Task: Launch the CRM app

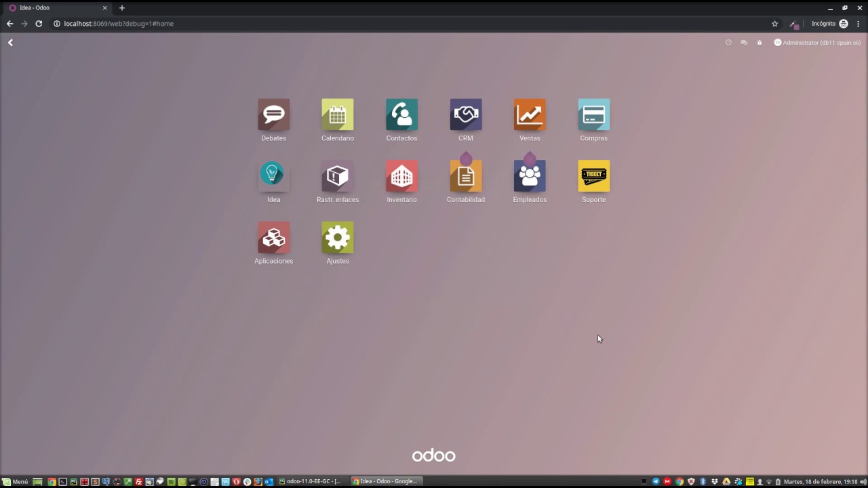Action: click(466, 121)
